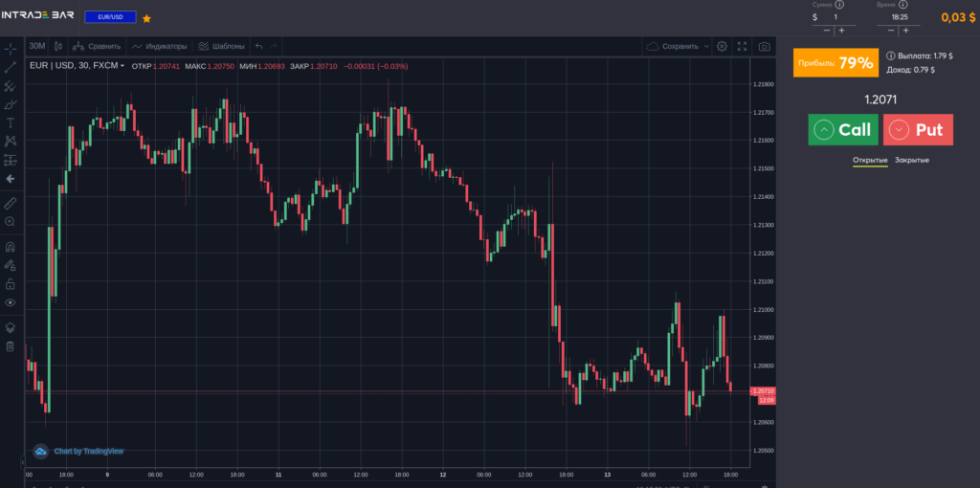Screen dimensions: 980x488
Task: Hide all drawings with the eye icon
Action: pos(11,302)
